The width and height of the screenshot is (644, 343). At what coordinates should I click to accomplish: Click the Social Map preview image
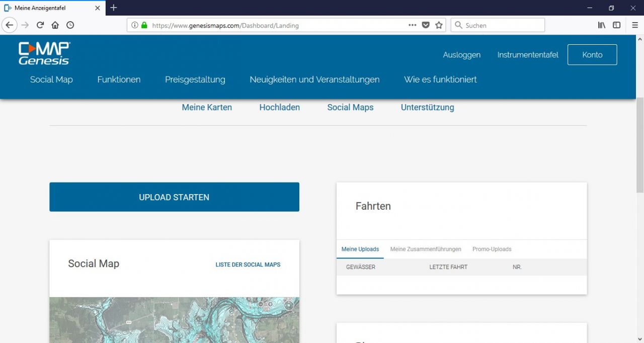point(174,320)
